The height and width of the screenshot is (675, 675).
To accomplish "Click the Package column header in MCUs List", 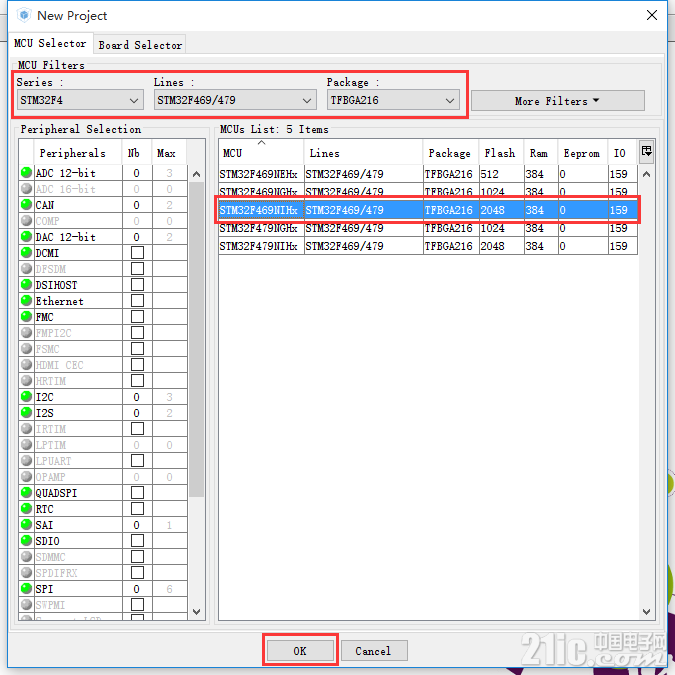I will (450, 152).
